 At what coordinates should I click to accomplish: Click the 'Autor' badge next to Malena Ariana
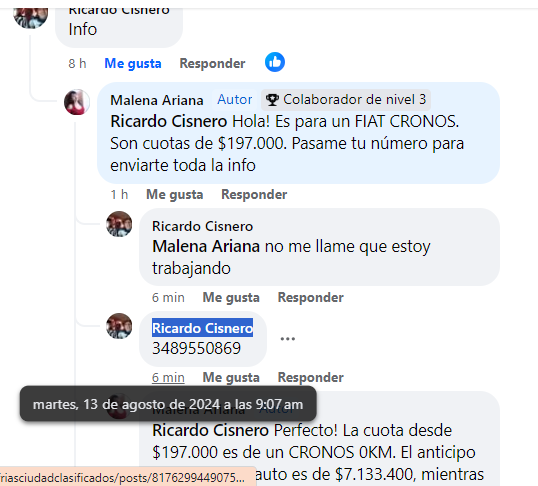click(235, 100)
